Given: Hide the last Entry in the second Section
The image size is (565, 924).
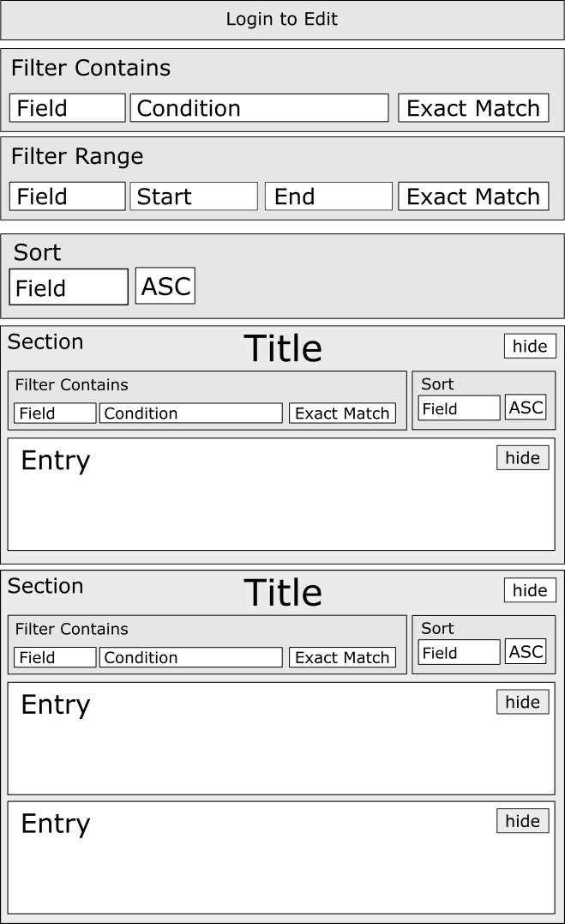Looking at the screenshot, I should (522, 820).
